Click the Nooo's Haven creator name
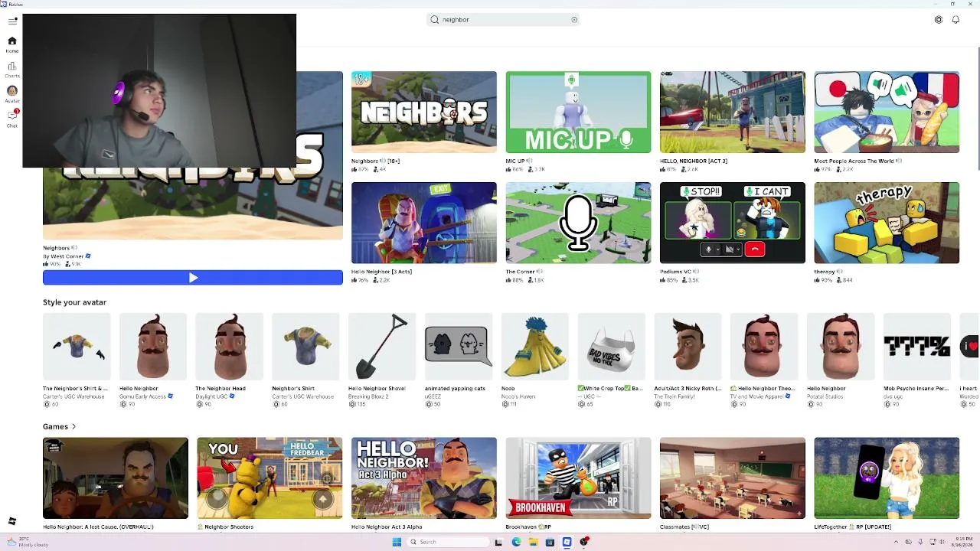 pyautogui.click(x=518, y=396)
